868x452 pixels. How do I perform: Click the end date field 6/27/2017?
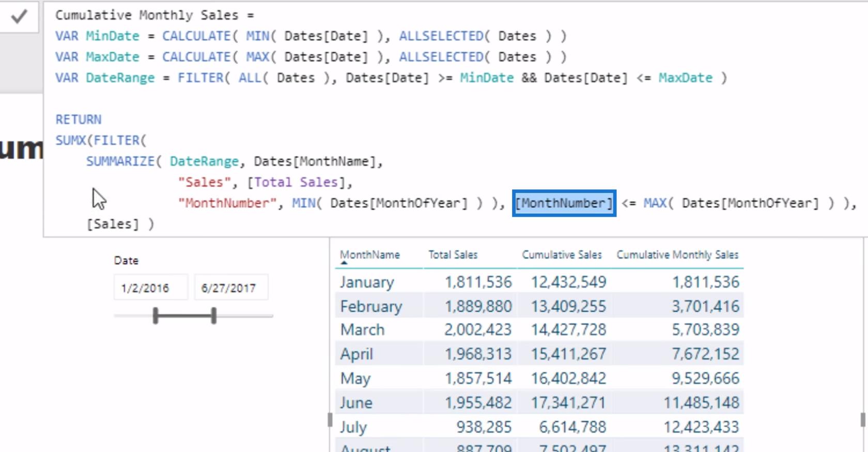click(231, 288)
